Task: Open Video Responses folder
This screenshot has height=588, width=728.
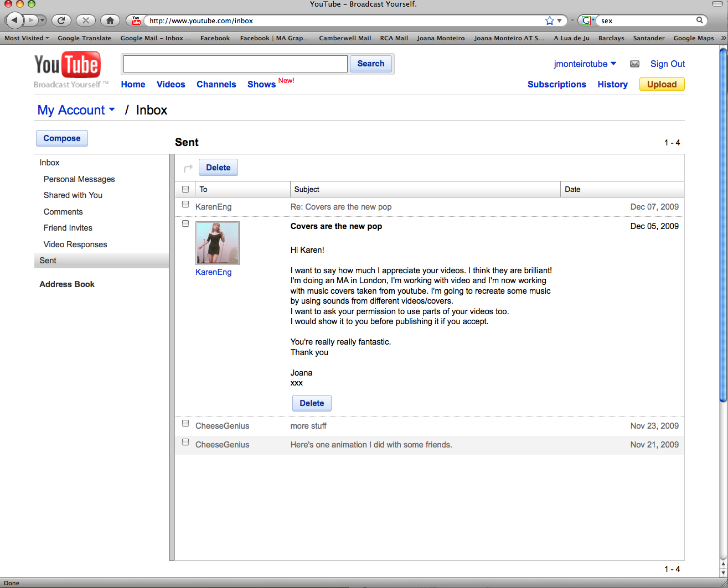Action: coord(75,244)
